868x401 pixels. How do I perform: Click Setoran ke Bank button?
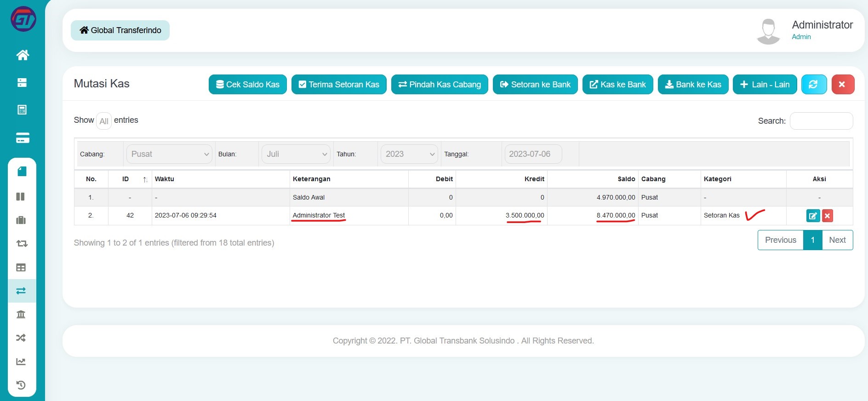pos(535,85)
